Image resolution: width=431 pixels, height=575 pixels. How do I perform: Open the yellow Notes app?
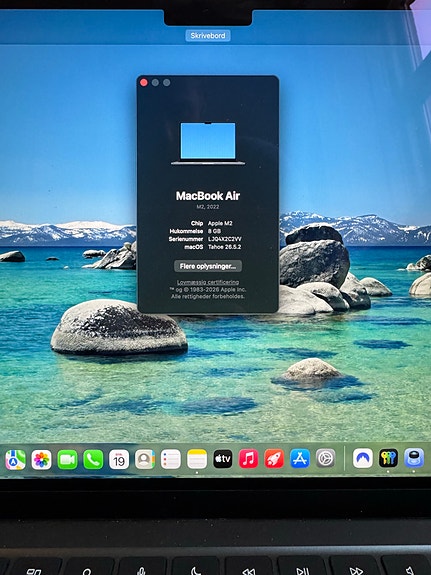click(x=197, y=459)
